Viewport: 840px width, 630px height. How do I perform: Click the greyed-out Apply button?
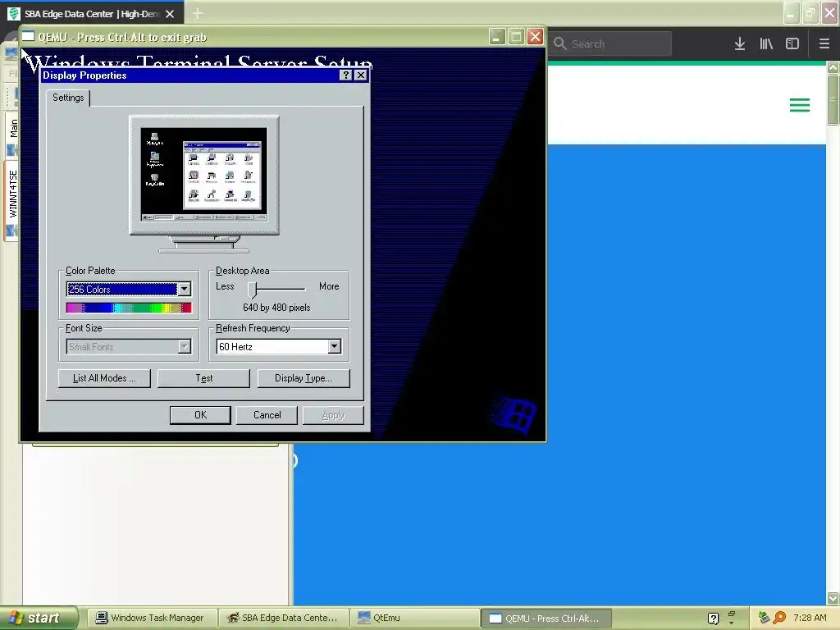coord(333,415)
